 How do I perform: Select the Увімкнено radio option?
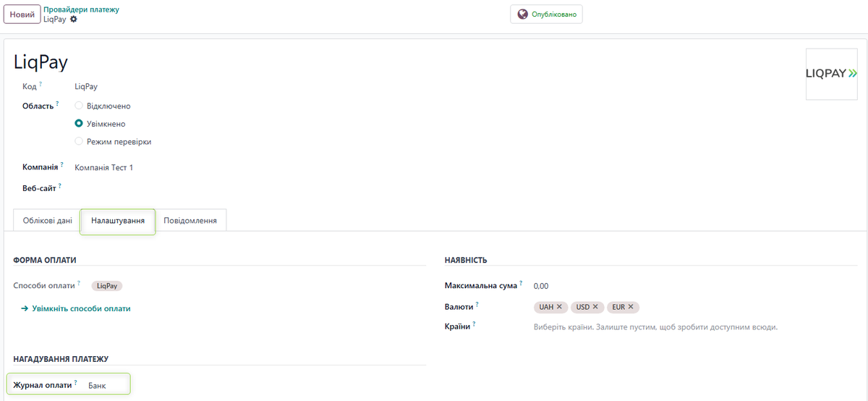79,124
